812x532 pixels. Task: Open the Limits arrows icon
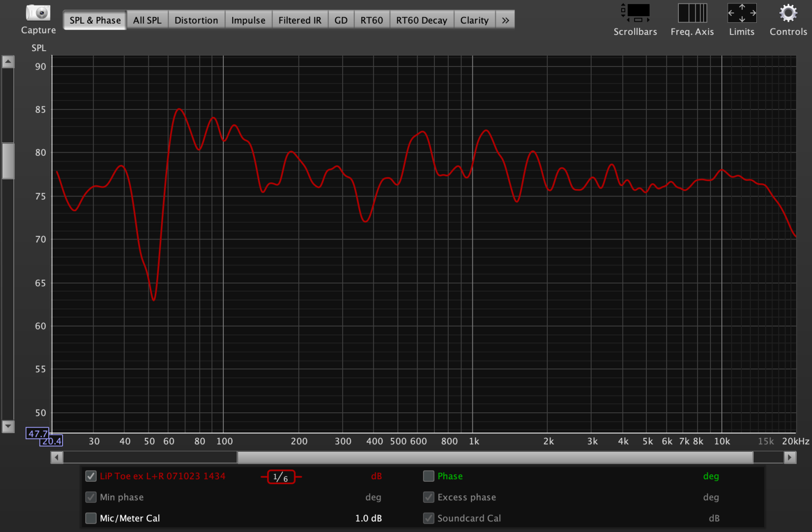coord(741,13)
